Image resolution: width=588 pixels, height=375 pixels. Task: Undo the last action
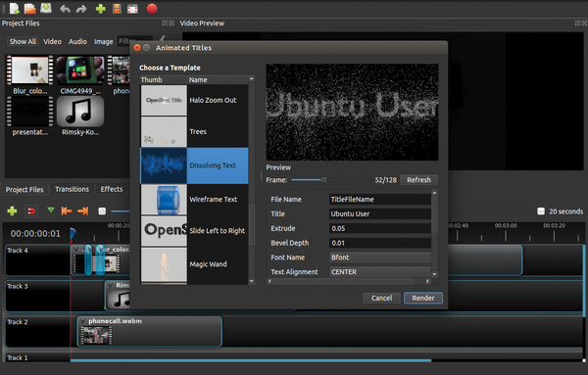point(66,8)
